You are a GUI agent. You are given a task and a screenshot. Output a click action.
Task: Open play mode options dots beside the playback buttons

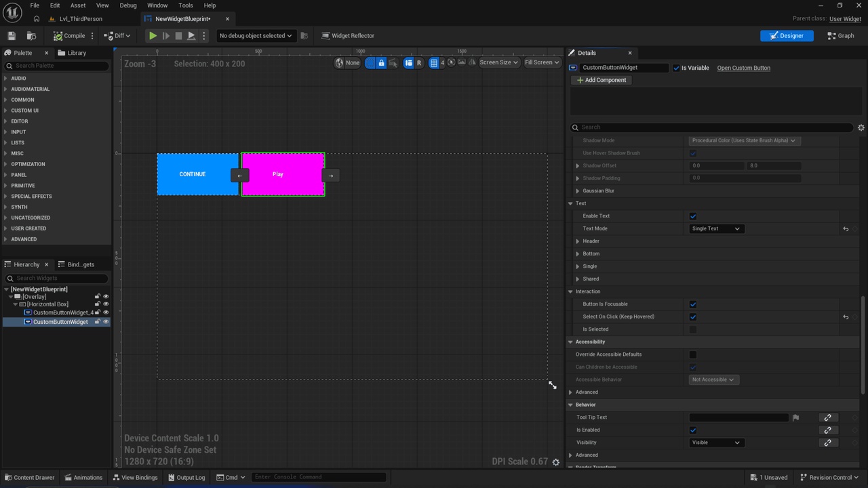(204, 36)
